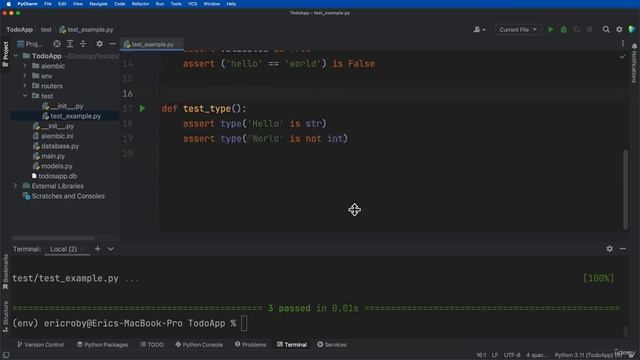Open editor tab options three-dot menu
640x360 pixels.
pyautogui.click(x=622, y=44)
